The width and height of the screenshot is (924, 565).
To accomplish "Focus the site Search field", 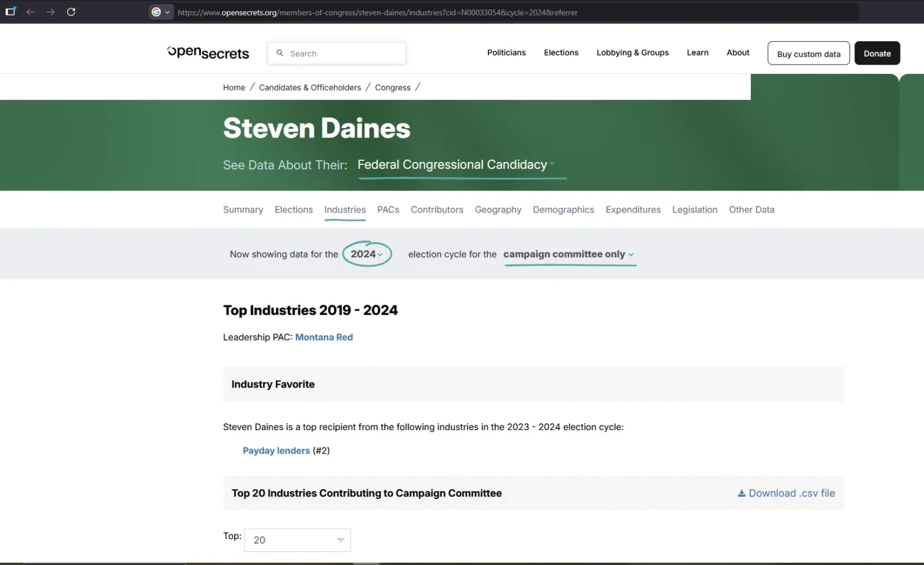I will coord(337,53).
